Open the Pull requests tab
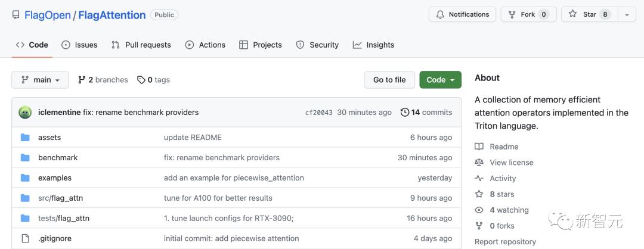Image resolution: width=644 pixels, height=249 pixels. (x=141, y=45)
